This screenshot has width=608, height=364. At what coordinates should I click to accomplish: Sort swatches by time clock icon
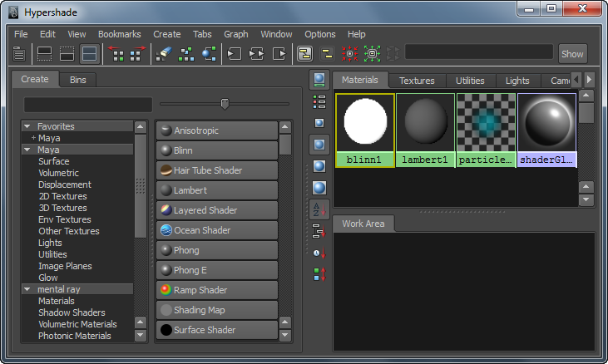[x=319, y=253]
